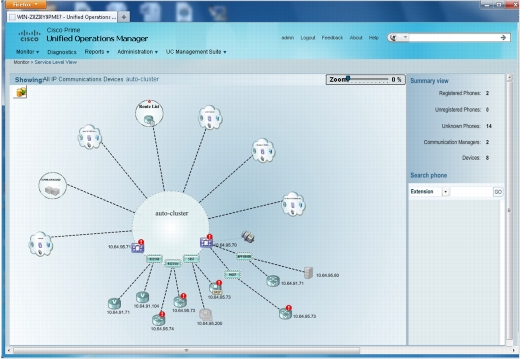Image resolution: width=521 pixels, height=361 pixels.
Task: Open the Extension search type dropdown
Action: (445, 192)
